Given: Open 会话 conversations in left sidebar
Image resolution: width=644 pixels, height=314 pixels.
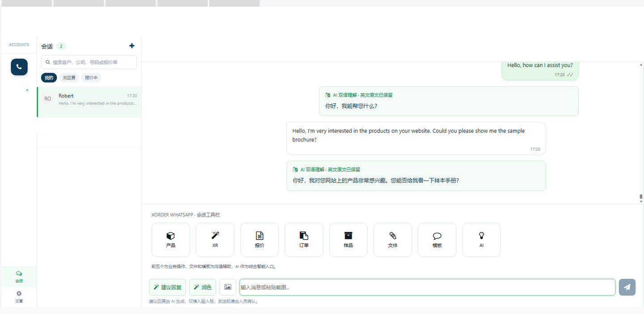Looking at the screenshot, I should pyautogui.click(x=19, y=277).
